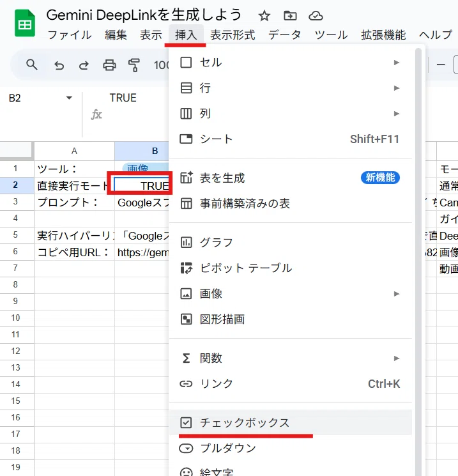The width and height of the screenshot is (458, 476).
Task: Click the 表を生成 sparkle table icon
Action: pos(186,178)
